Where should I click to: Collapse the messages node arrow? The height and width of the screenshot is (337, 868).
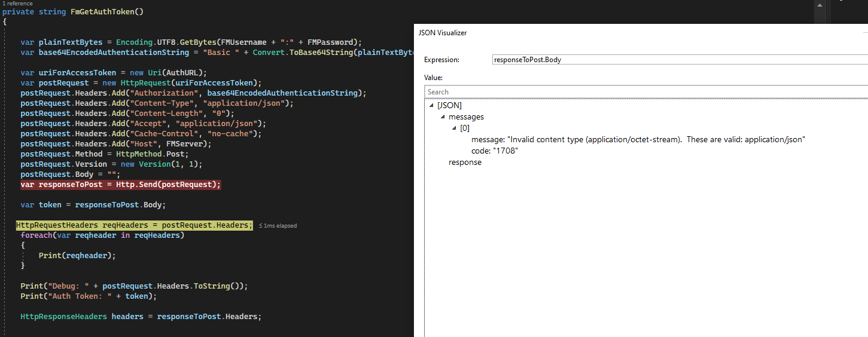[x=443, y=117]
